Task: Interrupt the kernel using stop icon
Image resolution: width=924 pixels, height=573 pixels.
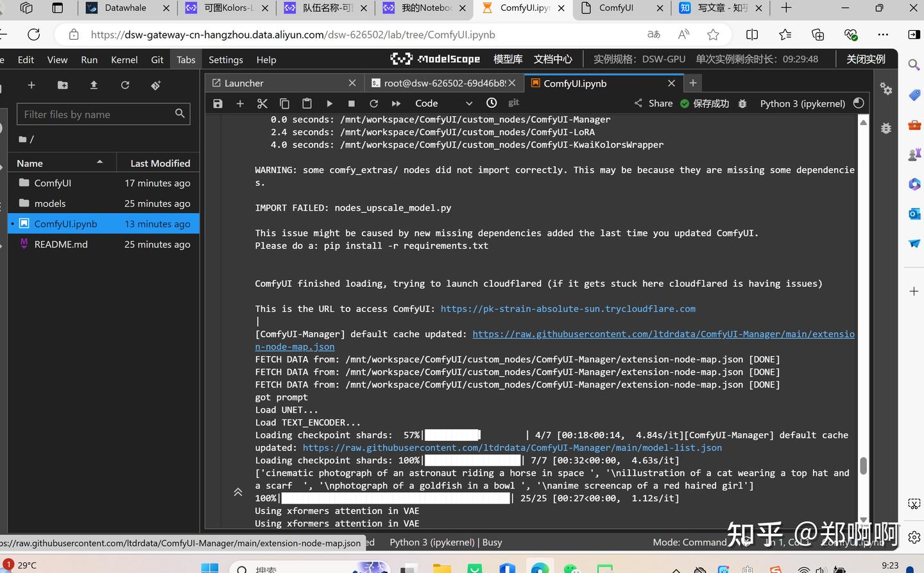Action: coord(351,103)
